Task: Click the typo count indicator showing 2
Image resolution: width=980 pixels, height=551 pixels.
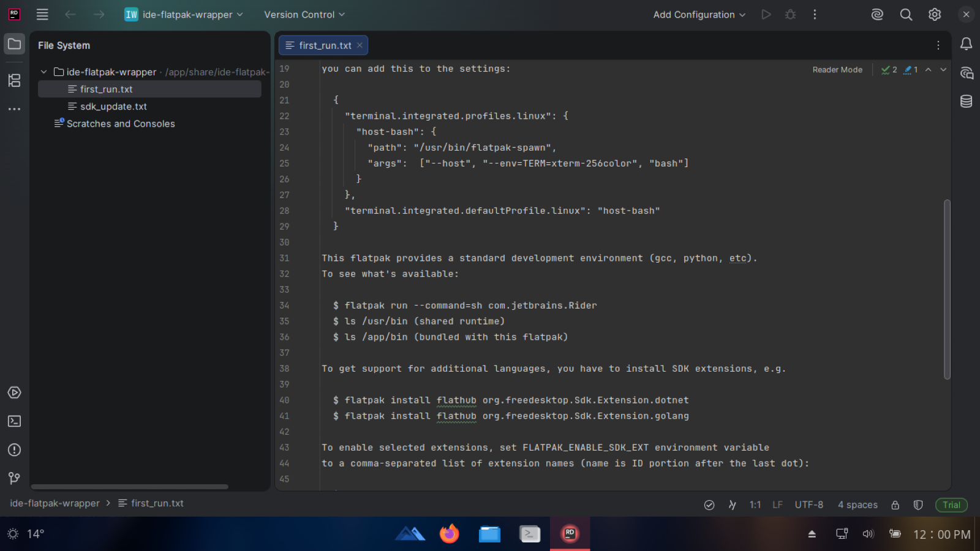Action: 889,70
